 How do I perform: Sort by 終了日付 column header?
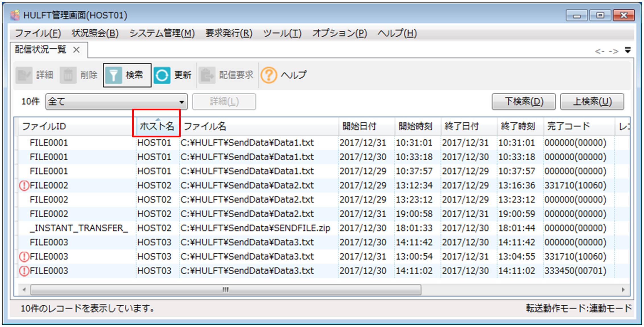coord(469,126)
